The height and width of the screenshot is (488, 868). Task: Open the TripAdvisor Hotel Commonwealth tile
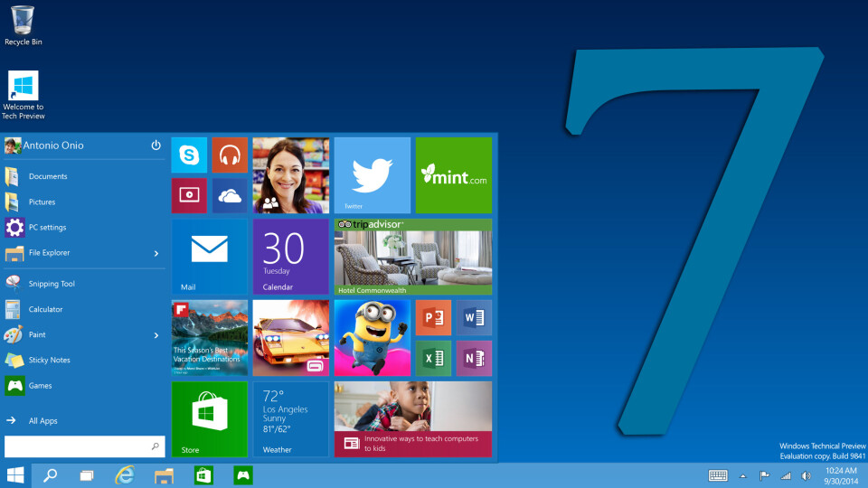tap(413, 257)
